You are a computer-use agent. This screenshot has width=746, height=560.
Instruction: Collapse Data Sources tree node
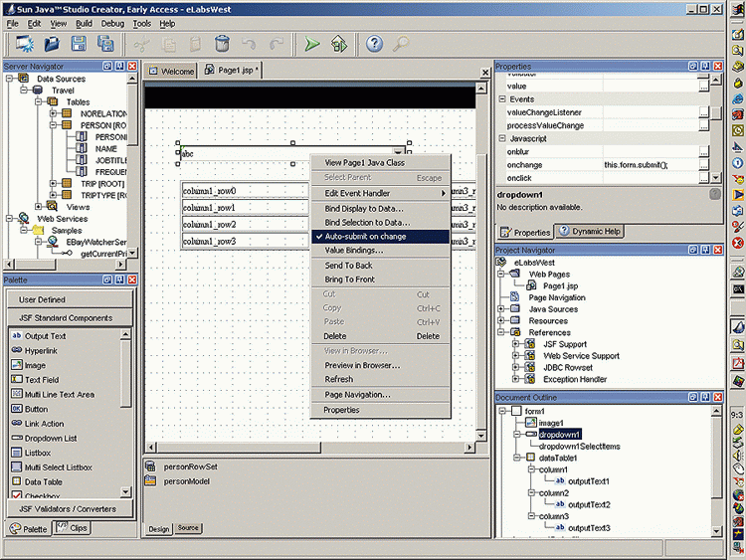tap(9, 79)
